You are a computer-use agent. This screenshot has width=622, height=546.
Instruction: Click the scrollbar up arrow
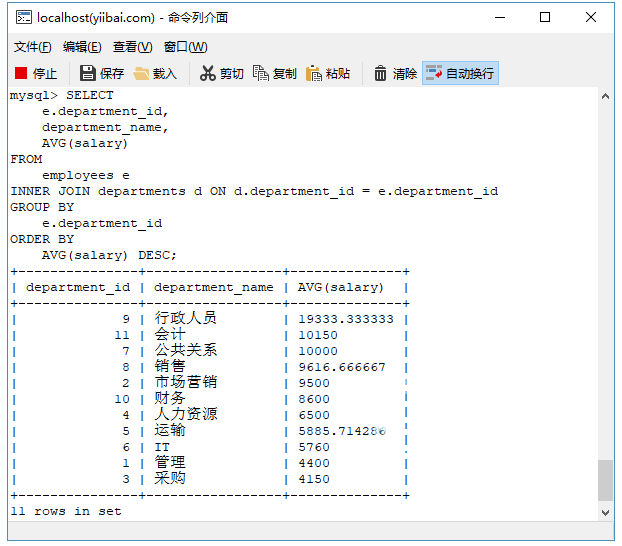tap(605, 96)
